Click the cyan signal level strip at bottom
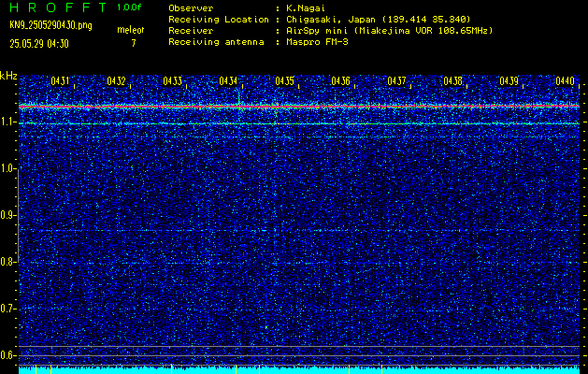Screen dimensions: 588x374 pyautogui.click(x=299, y=370)
